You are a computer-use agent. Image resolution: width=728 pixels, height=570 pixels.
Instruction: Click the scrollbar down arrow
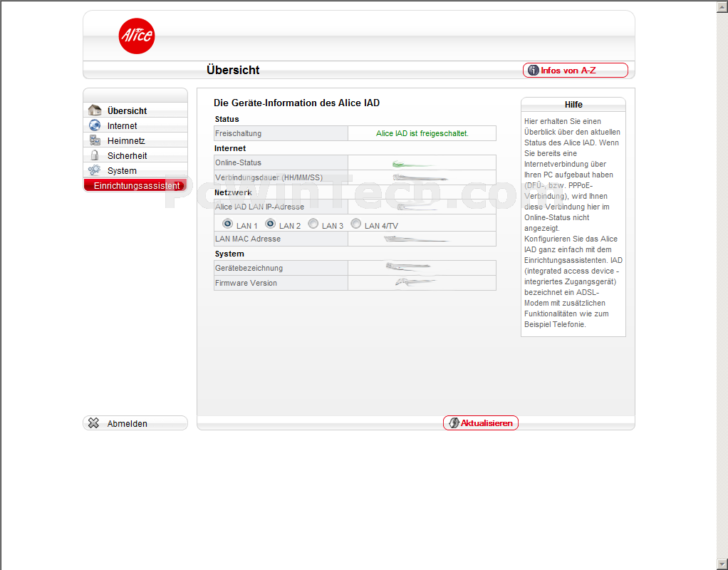click(x=722, y=564)
